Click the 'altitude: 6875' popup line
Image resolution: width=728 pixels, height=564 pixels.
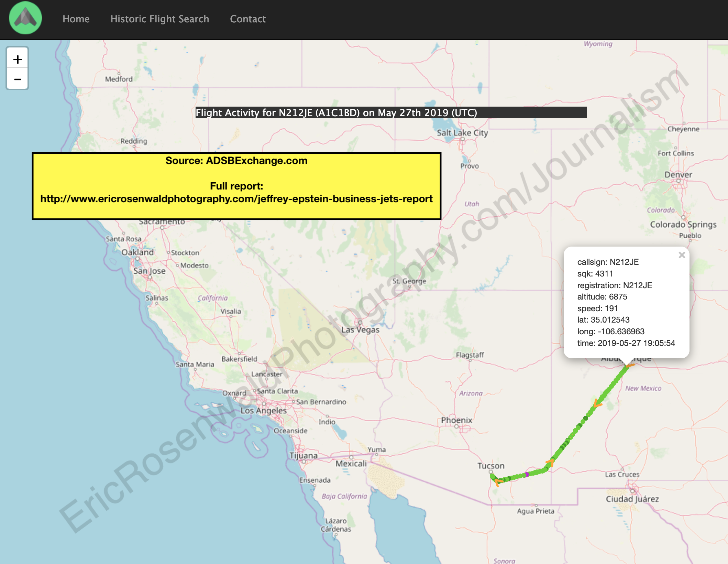coord(602,297)
